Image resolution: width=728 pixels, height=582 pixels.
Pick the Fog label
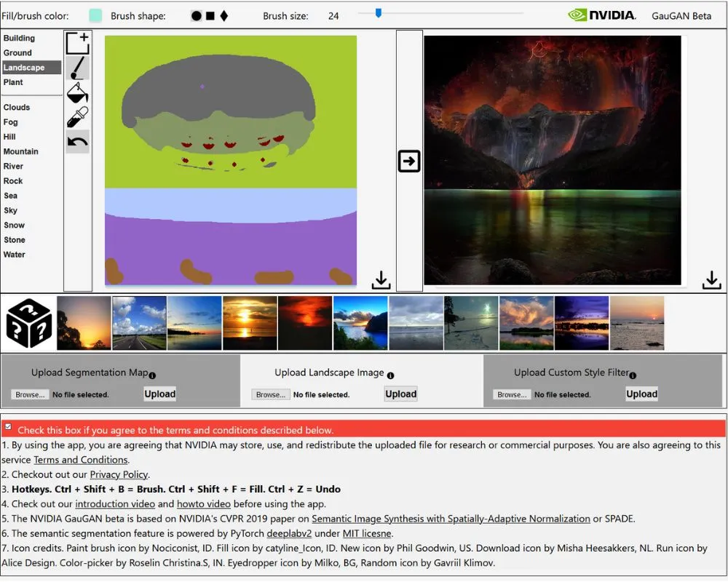[11, 122]
